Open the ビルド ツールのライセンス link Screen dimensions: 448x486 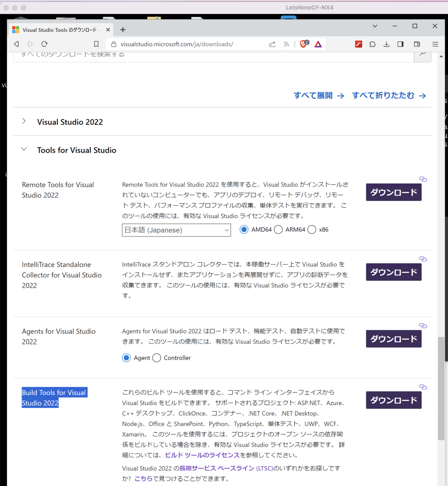(x=202, y=455)
